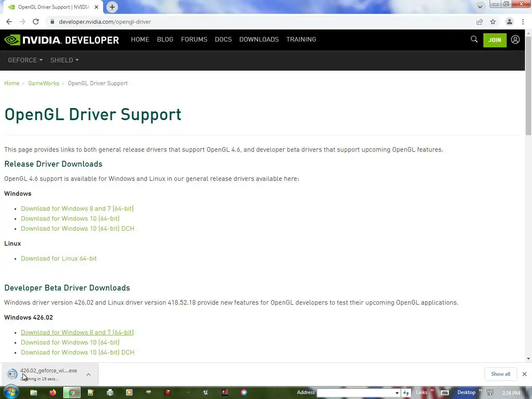Download release driver for Windows 8 and 7

(x=77, y=209)
